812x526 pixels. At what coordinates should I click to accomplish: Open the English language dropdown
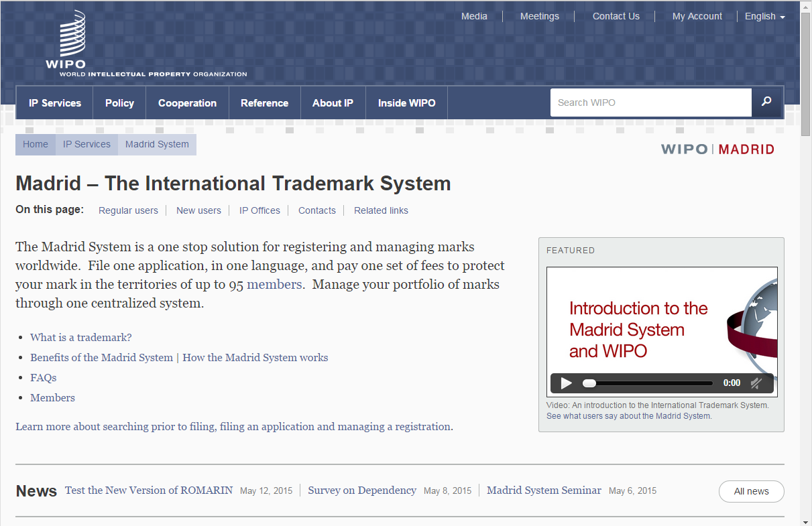pos(764,16)
